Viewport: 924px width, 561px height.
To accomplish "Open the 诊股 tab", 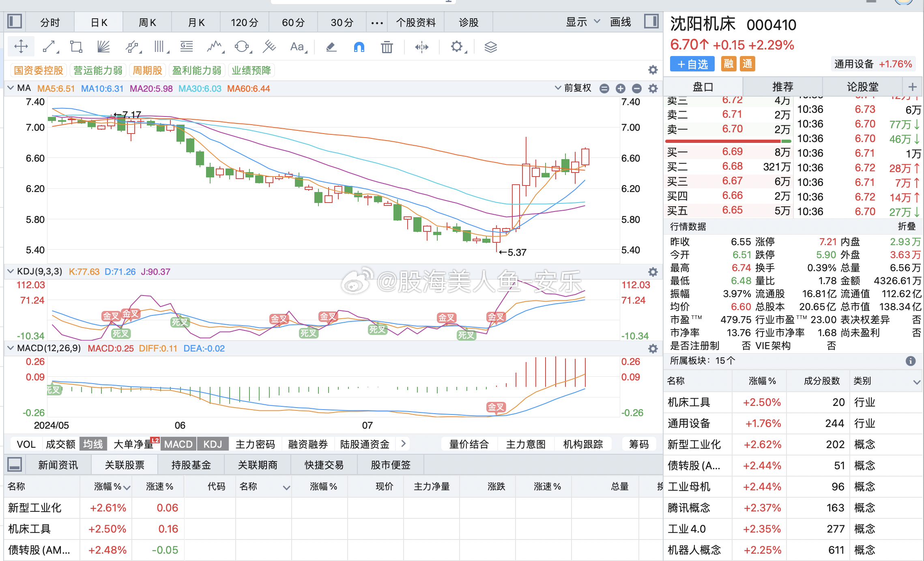I will tap(468, 22).
